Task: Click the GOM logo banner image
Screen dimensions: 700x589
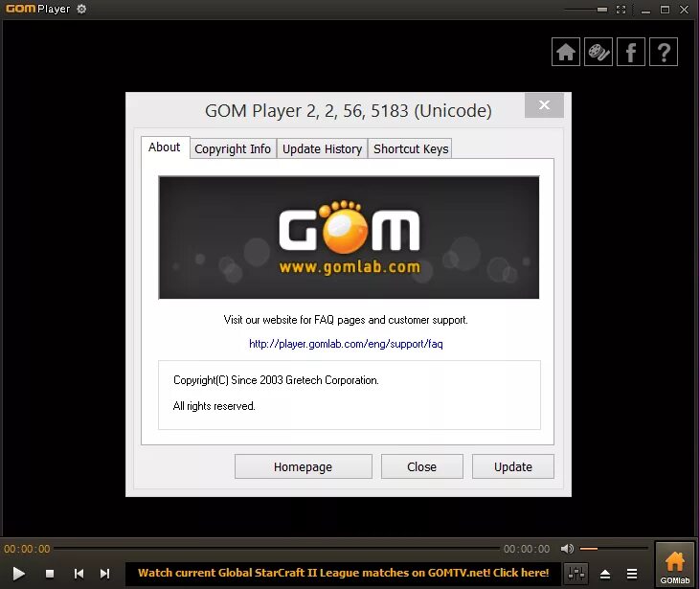Action: tap(350, 238)
